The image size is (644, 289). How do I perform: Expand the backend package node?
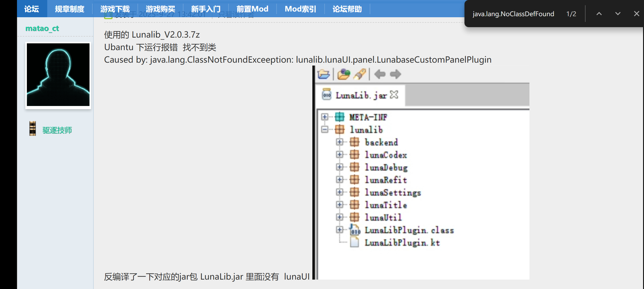(340, 142)
